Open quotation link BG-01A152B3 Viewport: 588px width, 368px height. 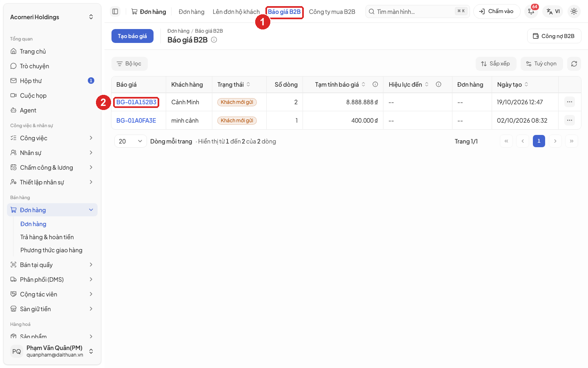point(136,102)
